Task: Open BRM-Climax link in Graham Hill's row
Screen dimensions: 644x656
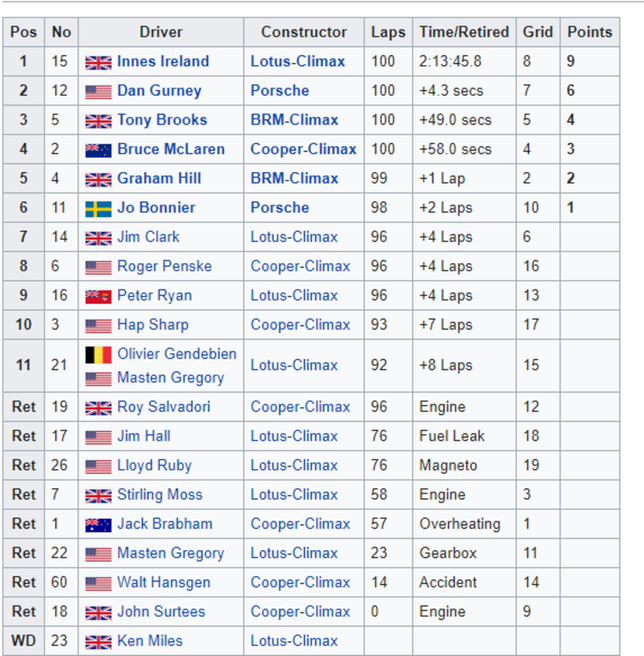Action: click(294, 178)
